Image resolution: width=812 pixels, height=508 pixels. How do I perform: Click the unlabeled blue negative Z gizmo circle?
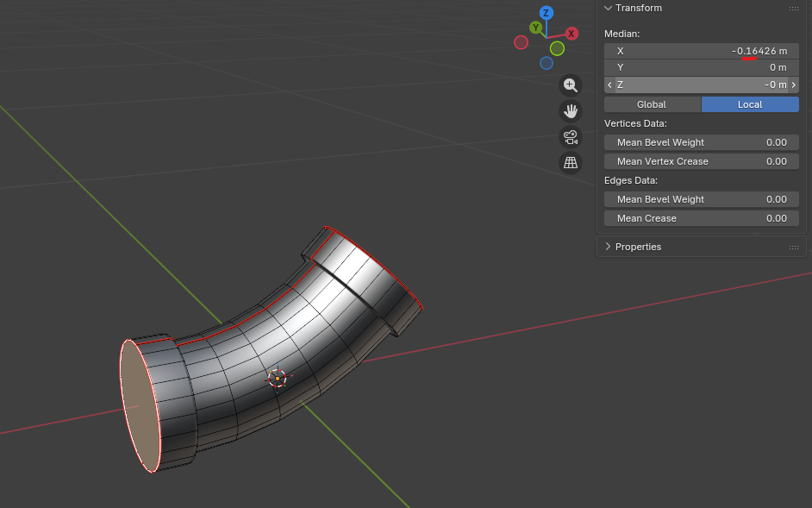[x=547, y=63]
